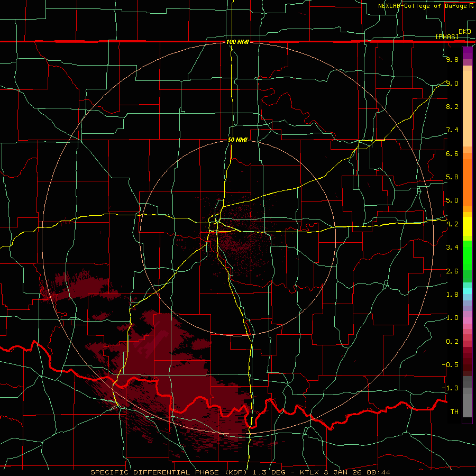Click the 100 NMI range ring label
The image size is (476, 476).
click(x=237, y=42)
